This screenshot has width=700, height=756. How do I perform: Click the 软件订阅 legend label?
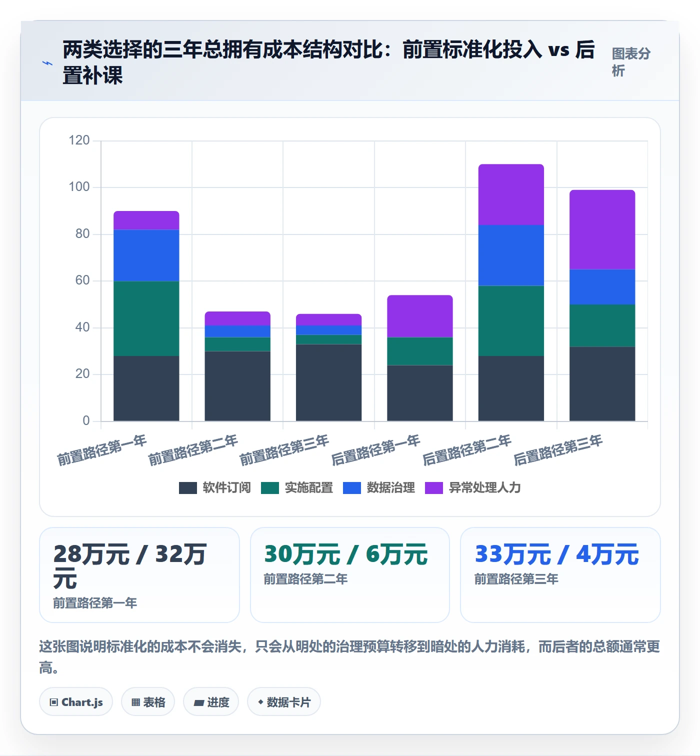227,487
